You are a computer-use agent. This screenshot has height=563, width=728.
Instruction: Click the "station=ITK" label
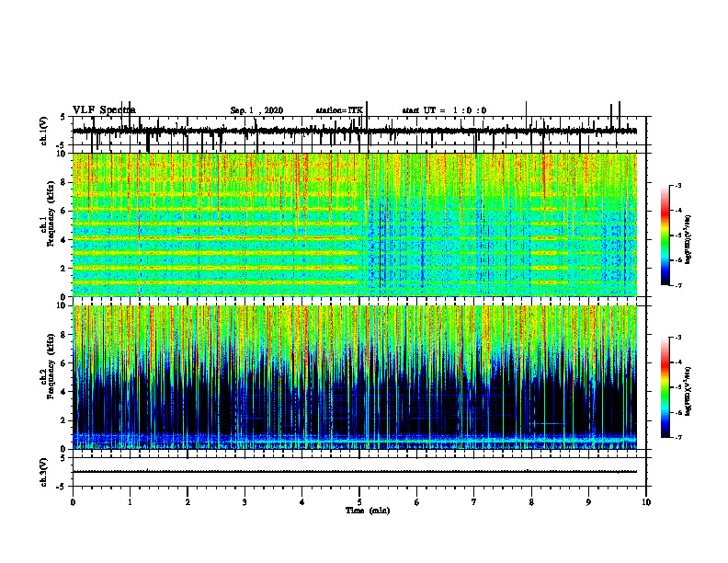[x=339, y=110]
